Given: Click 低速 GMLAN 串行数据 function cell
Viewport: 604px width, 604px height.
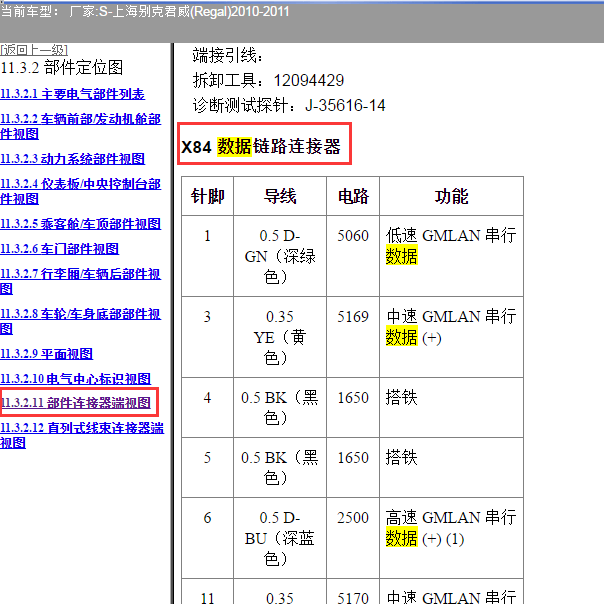Looking at the screenshot, I should tap(451, 256).
